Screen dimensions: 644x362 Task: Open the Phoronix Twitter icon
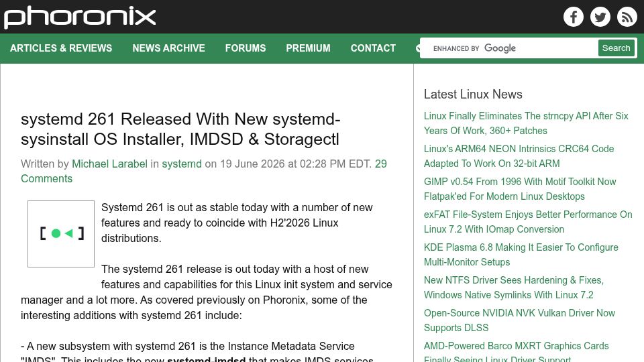(600, 17)
